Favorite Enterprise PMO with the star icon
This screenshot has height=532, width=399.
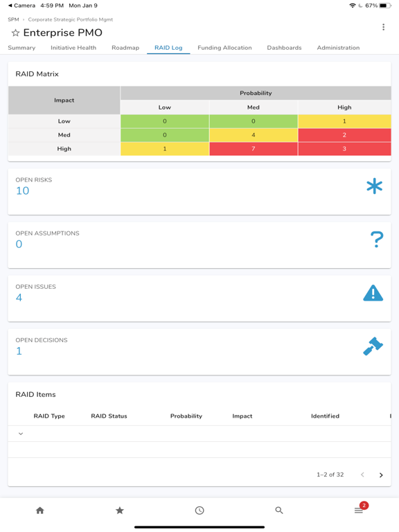[15, 33]
